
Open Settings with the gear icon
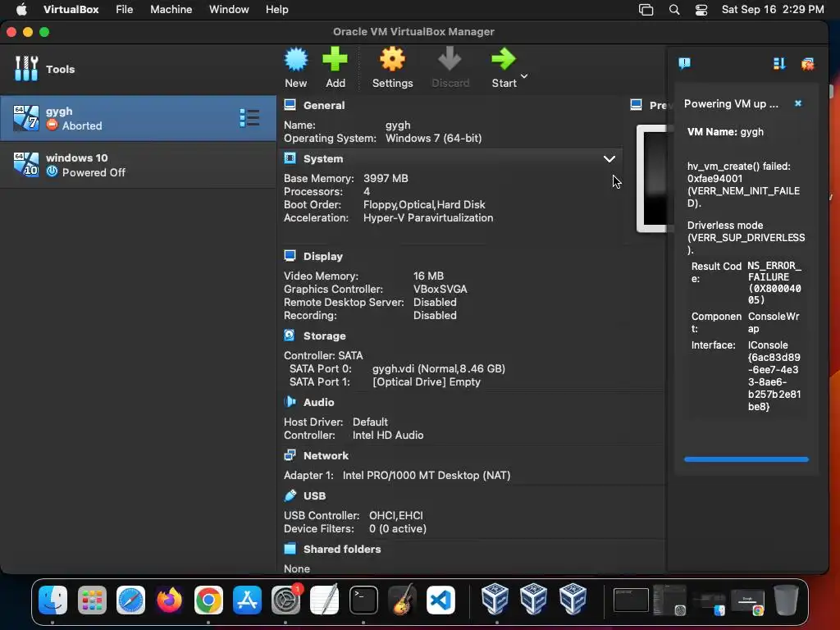393,59
